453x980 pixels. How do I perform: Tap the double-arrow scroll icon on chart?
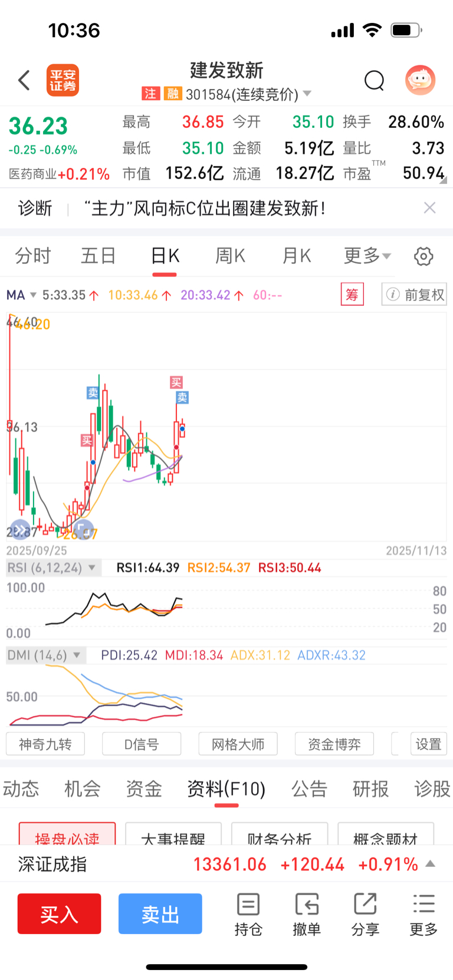19,530
